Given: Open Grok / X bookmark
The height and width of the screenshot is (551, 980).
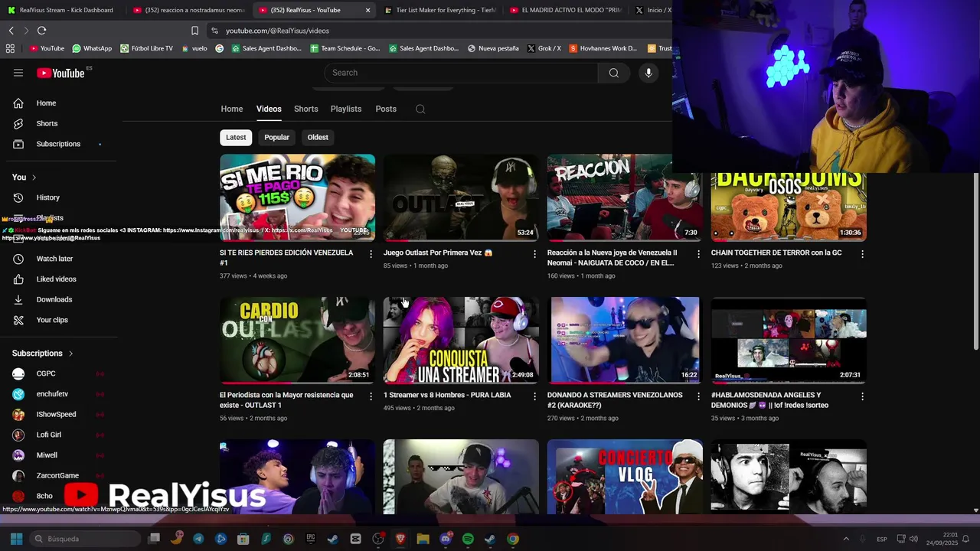Looking at the screenshot, I should click(x=544, y=48).
